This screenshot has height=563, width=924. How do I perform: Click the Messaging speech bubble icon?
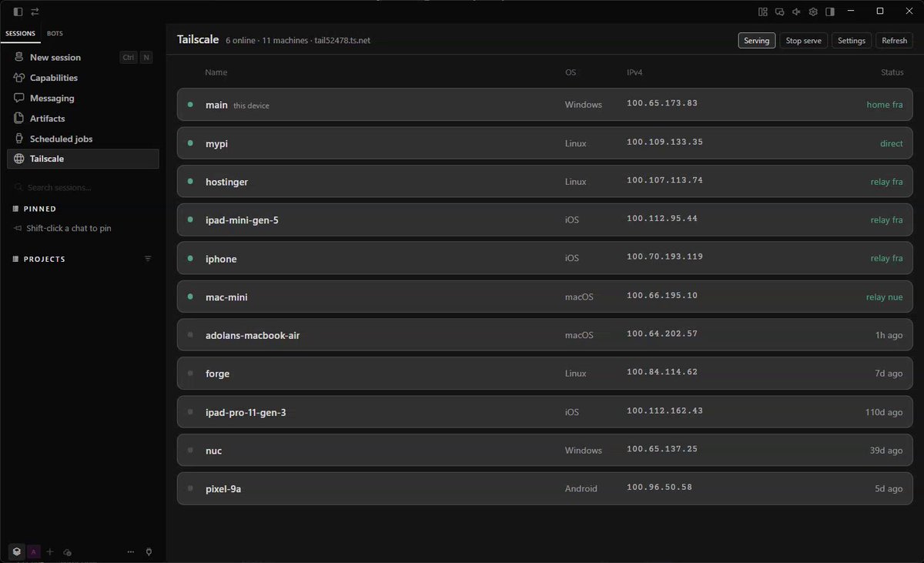pos(19,98)
